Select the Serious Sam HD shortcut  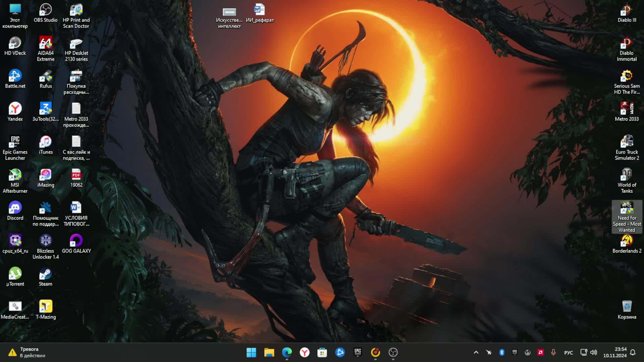[627, 82]
